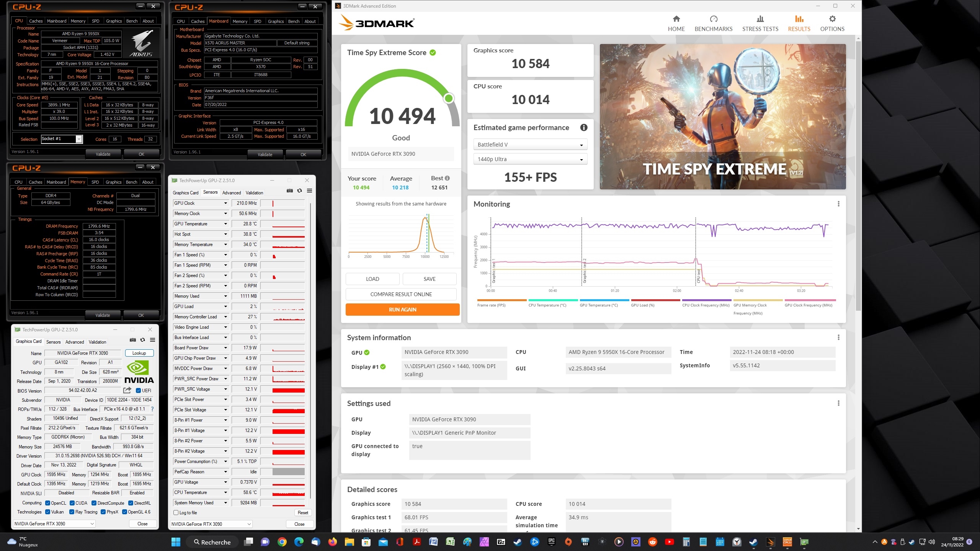Expand the 1440p Ultra resolution dropdown
This screenshot has height=551, width=980.
[530, 159]
